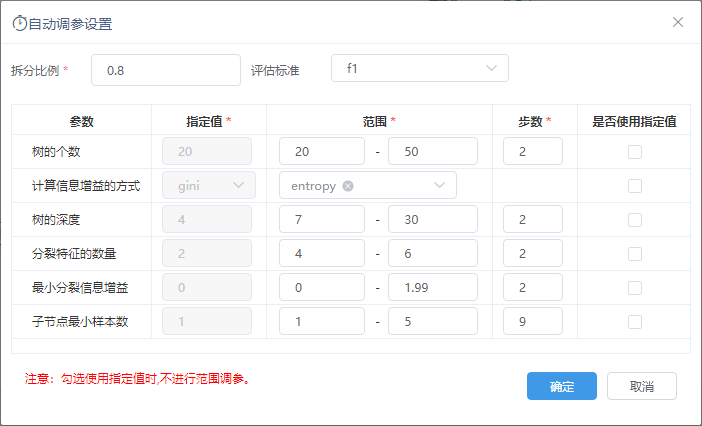Click 分裂特征的数量 步数 field

point(533,253)
